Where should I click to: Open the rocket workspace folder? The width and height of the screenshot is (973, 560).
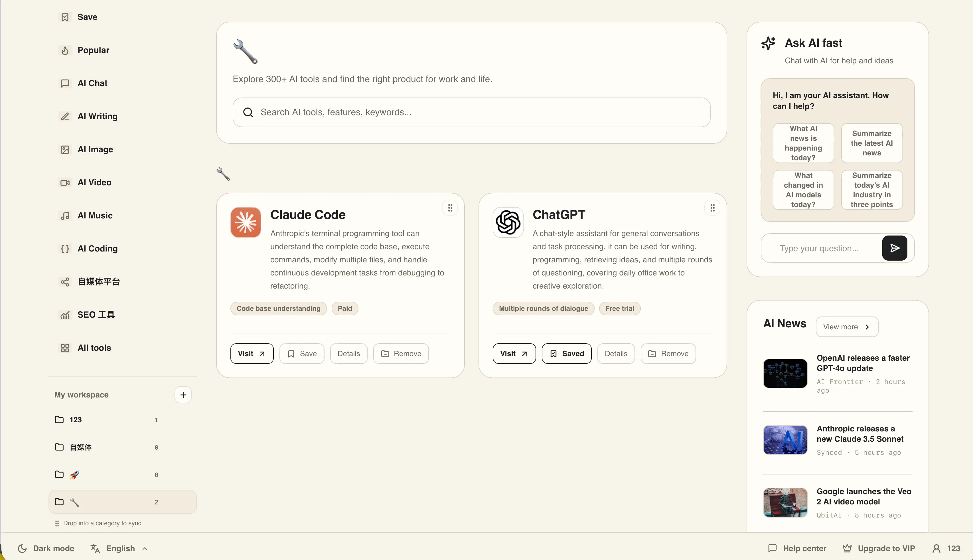122,474
